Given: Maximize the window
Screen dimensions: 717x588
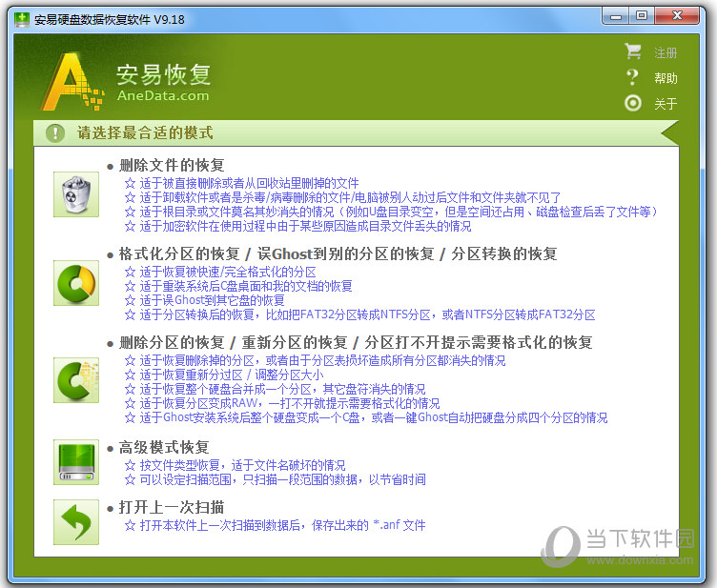Looking at the screenshot, I should (x=642, y=16).
